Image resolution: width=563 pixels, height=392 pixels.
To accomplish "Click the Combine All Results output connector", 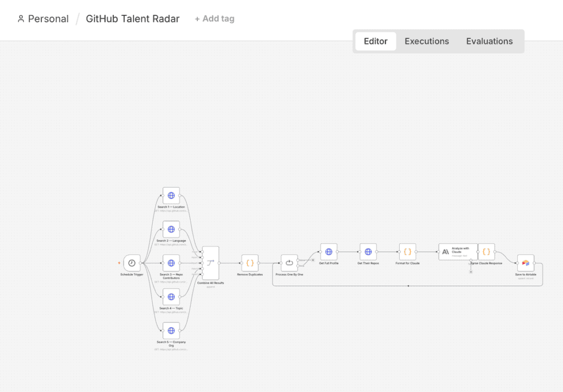I will [219, 263].
